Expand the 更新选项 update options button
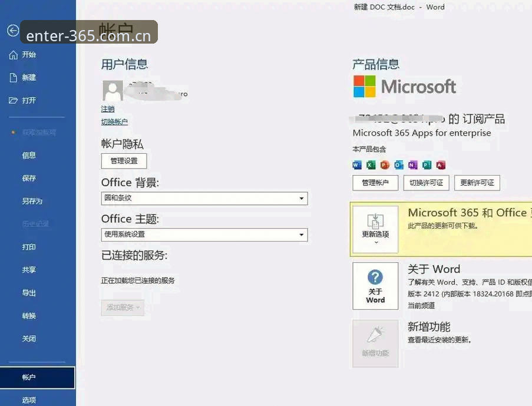The image size is (532, 406). coord(375,229)
